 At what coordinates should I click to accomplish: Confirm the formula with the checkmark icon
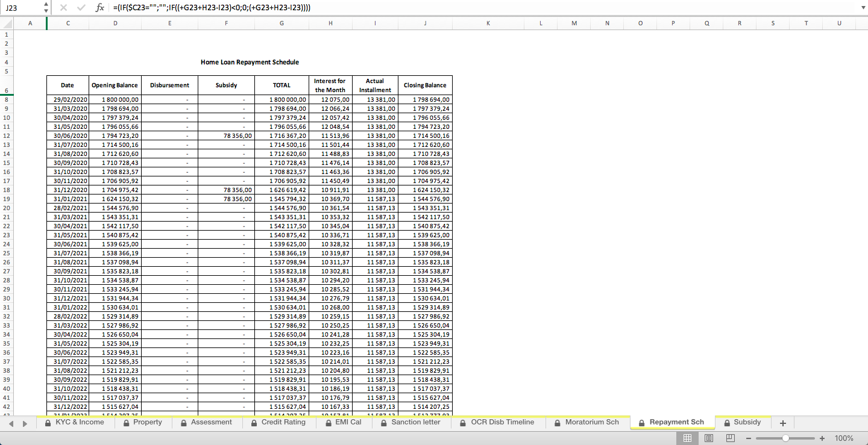pyautogui.click(x=81, y=8)
